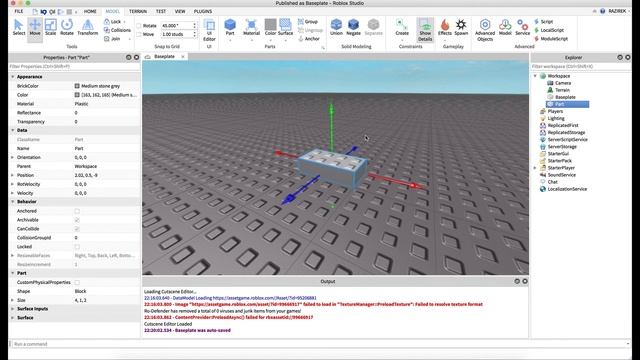Screen dimensions: 640x360
Task: Select ServerScriptService in Explorer
Action: point(567,140)
